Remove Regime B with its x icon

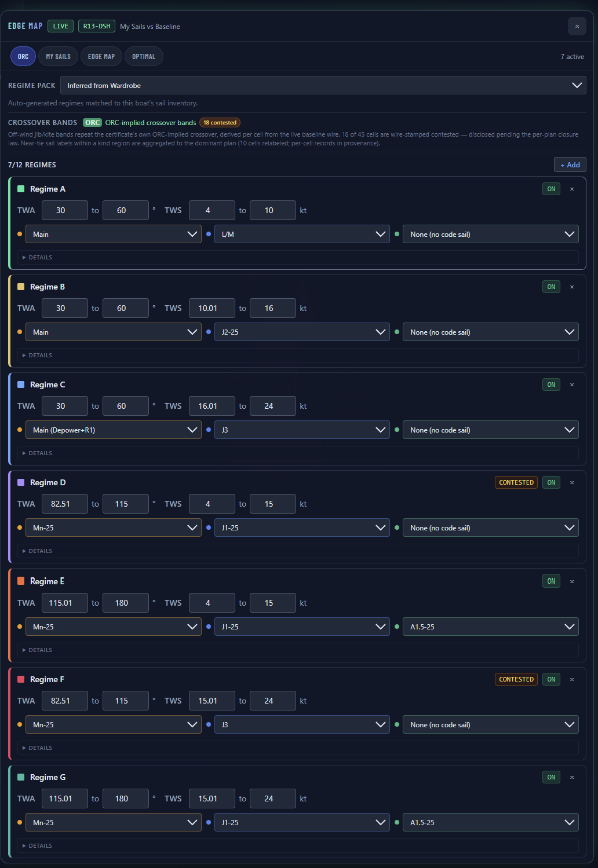572,287
